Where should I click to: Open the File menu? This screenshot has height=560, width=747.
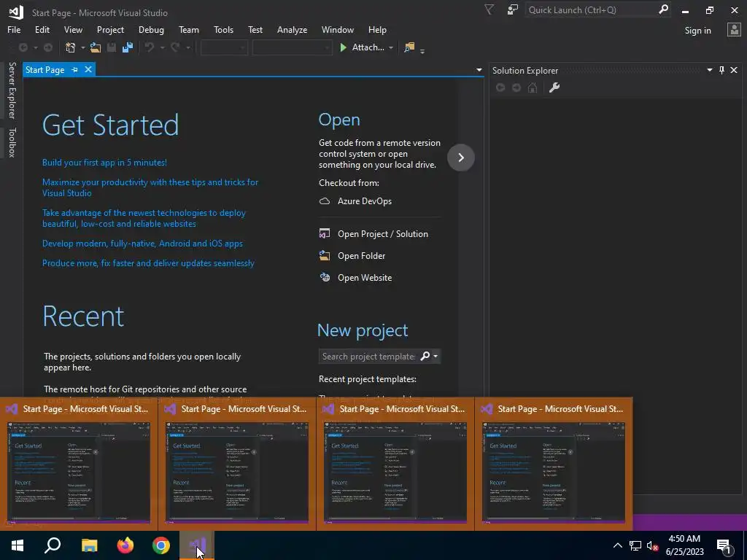point(14,29)
